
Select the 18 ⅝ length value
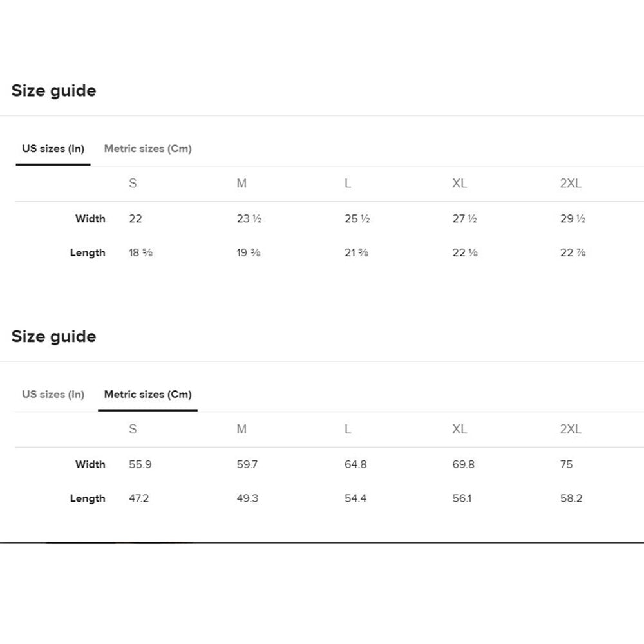(x=140, y=253)
